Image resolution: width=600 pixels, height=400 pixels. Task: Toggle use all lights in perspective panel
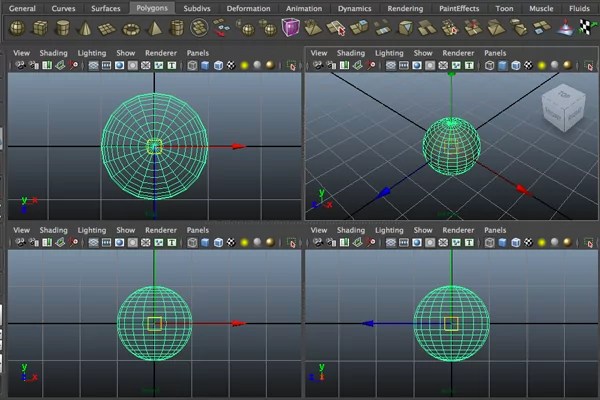[541, 66]
